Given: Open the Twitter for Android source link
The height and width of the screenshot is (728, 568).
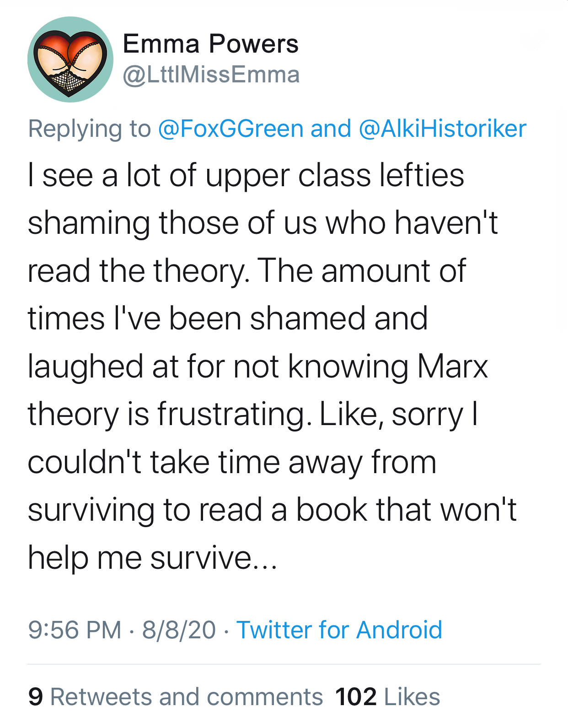Looking at the screenshot, I should point(339,630).
